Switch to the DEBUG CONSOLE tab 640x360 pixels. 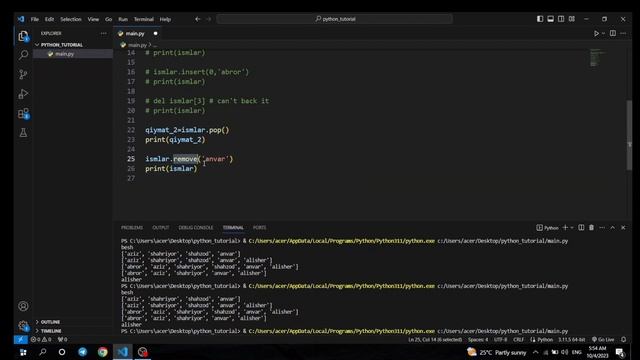(196, 227)
